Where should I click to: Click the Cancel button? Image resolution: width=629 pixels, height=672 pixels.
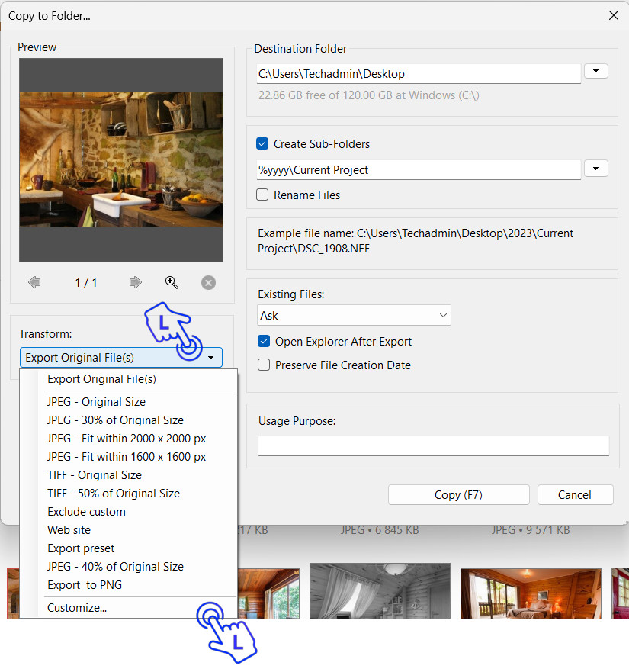tap(575, 495)
